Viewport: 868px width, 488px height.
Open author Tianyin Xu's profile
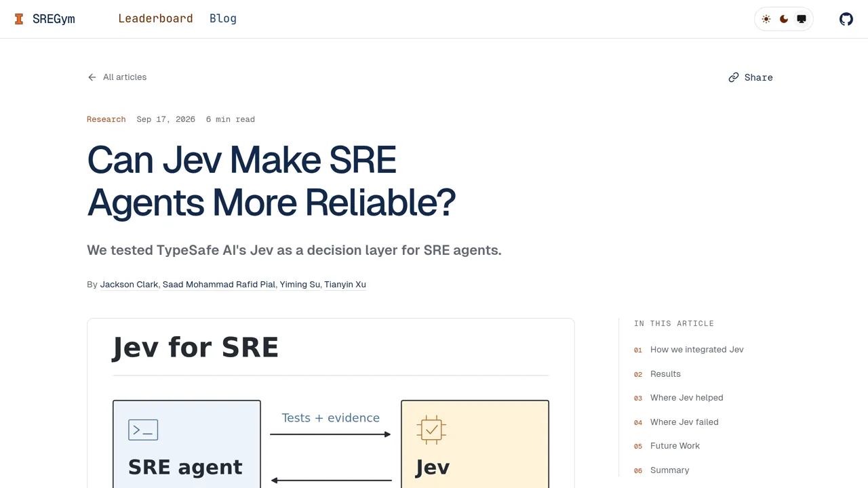pos(345,285)
